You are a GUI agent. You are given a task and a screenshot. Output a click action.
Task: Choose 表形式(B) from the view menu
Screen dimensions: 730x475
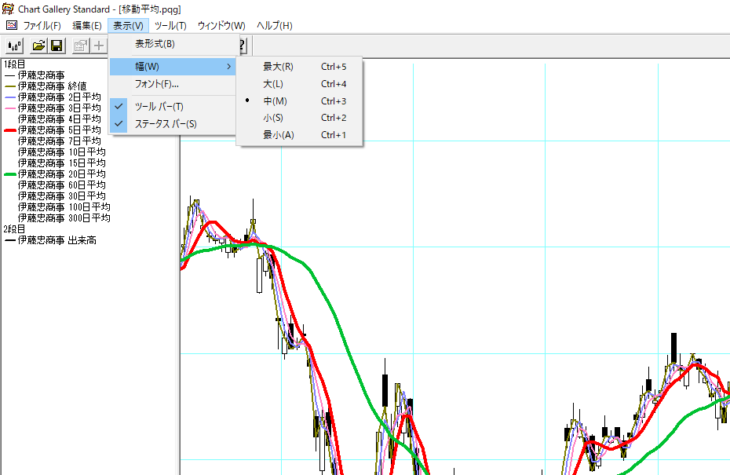(x=155, y=43)
